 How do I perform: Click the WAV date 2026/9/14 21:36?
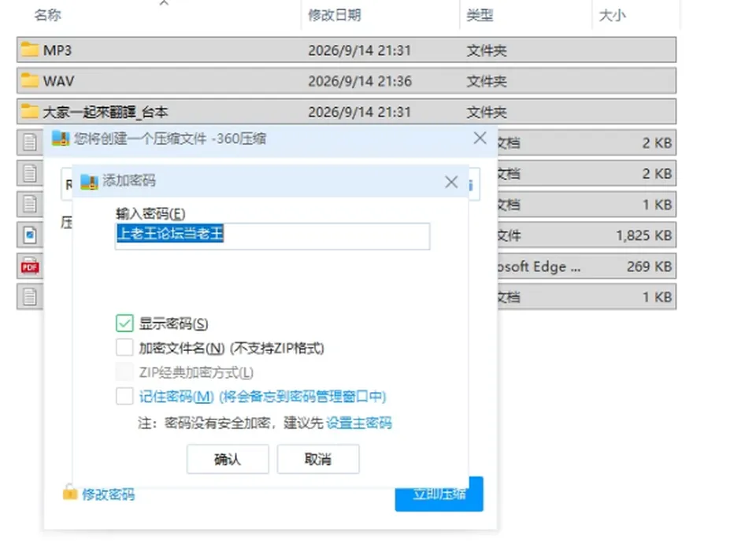click(360, 81)
